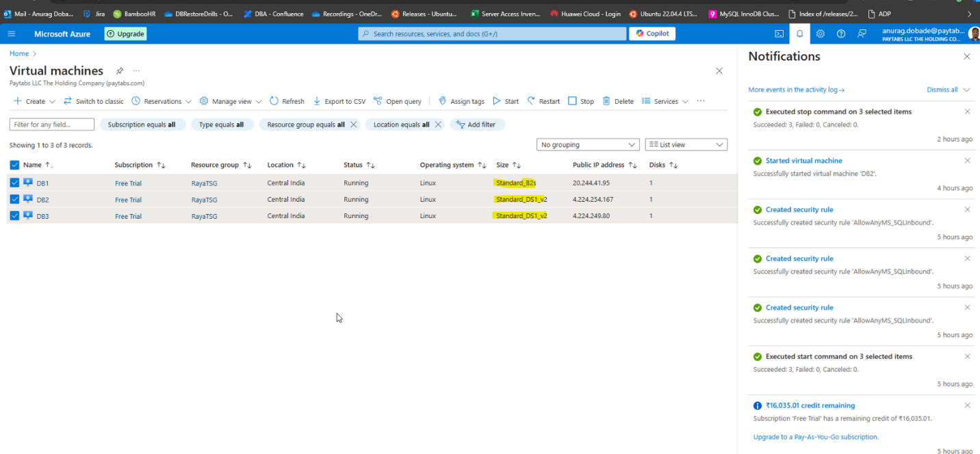Click the DB1 VM icon

[28, 183]
